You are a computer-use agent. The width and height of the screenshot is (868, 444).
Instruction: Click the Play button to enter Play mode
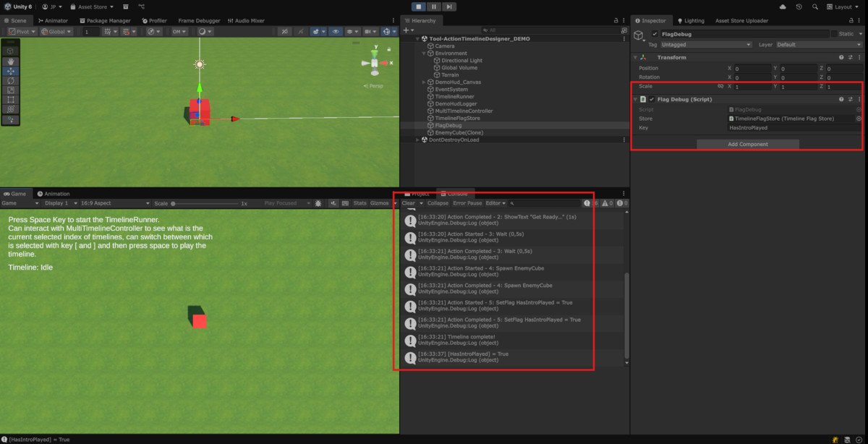pos(417,6)
